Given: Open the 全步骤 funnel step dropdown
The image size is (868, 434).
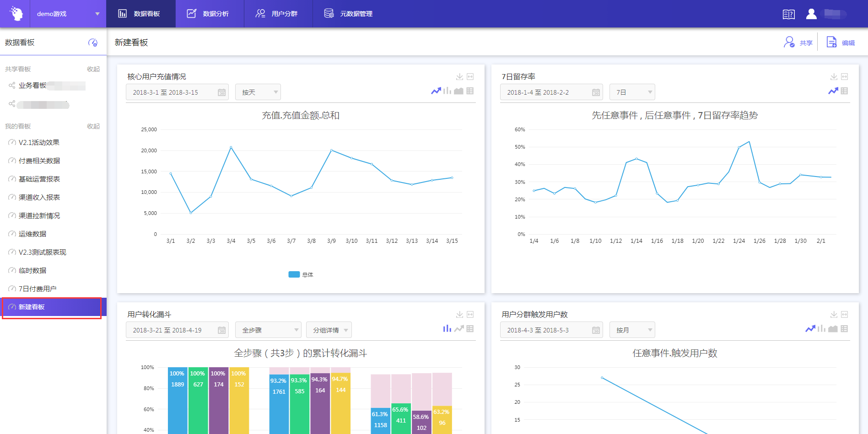Looking at the screenshot, I should (268, 330).
